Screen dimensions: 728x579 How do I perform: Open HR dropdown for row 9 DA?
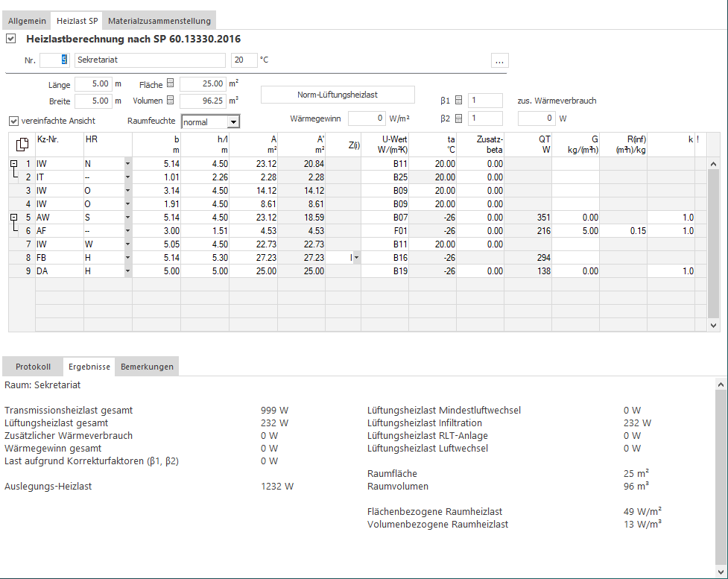tap(127, 271)
